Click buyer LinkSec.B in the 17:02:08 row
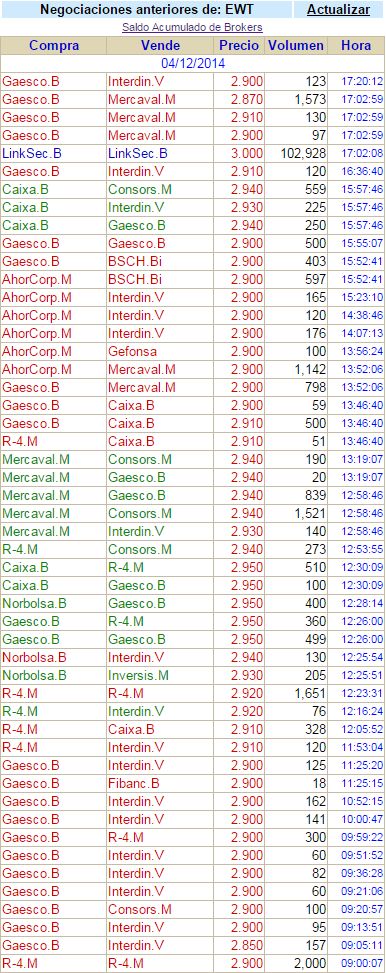 (x=32, y=153)
